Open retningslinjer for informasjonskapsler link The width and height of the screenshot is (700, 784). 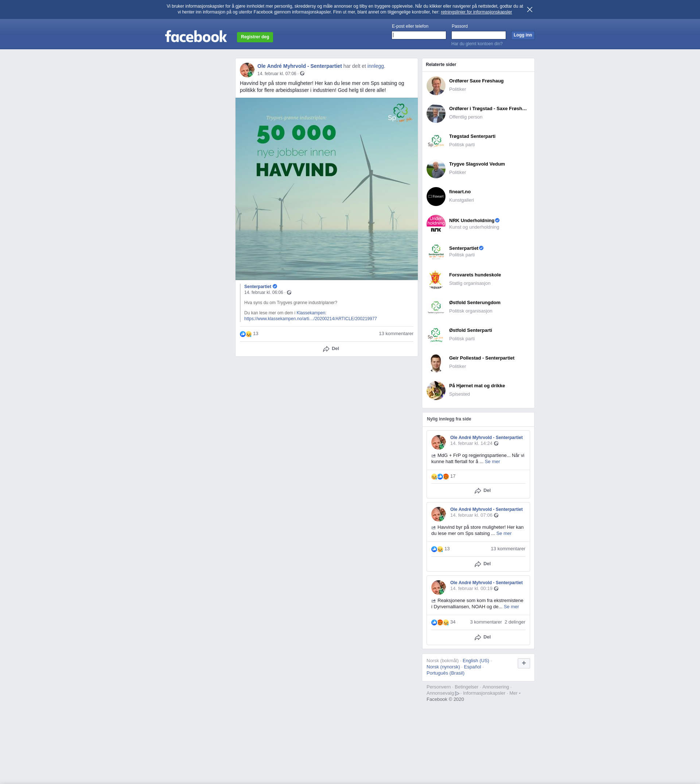pos(476,12)
